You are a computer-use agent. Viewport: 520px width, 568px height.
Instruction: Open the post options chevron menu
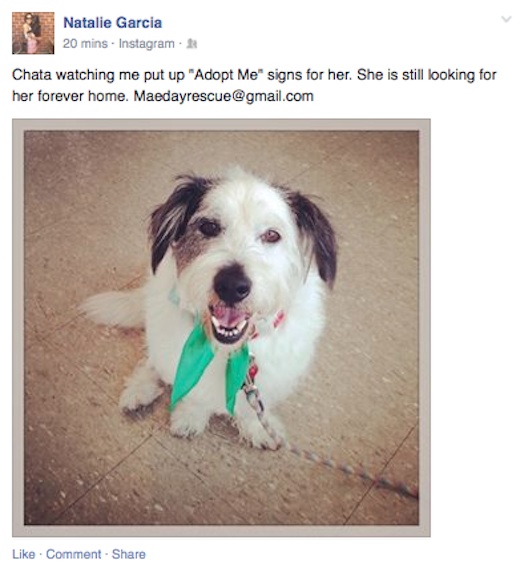tap(506, 19)
